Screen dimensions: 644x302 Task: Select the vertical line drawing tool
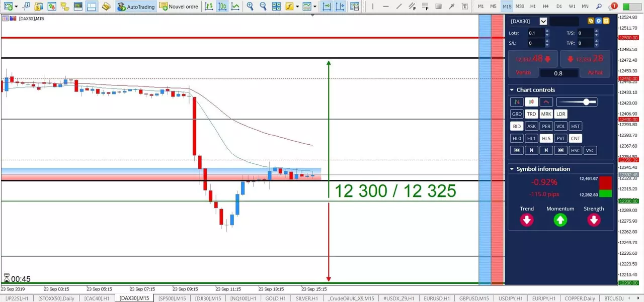coord(373,7)
